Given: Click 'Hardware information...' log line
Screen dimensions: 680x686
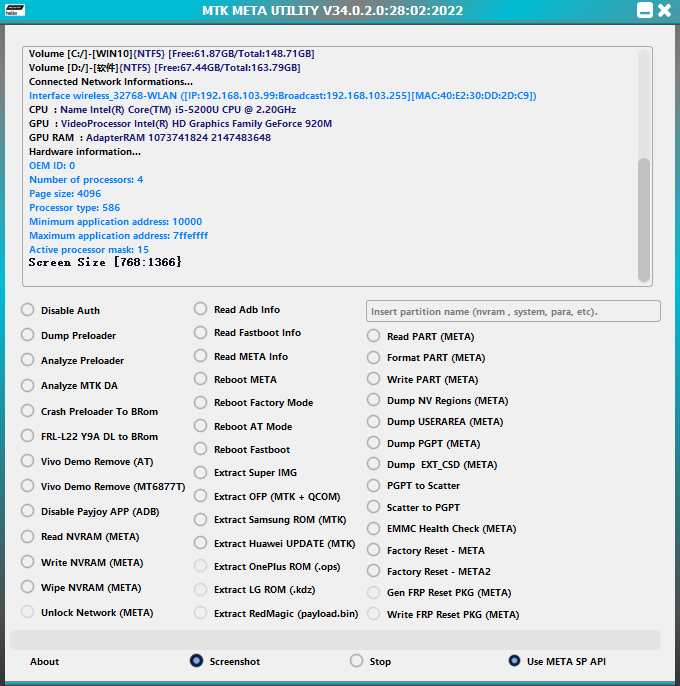Looking at the screenshot, I should (85, 151).
